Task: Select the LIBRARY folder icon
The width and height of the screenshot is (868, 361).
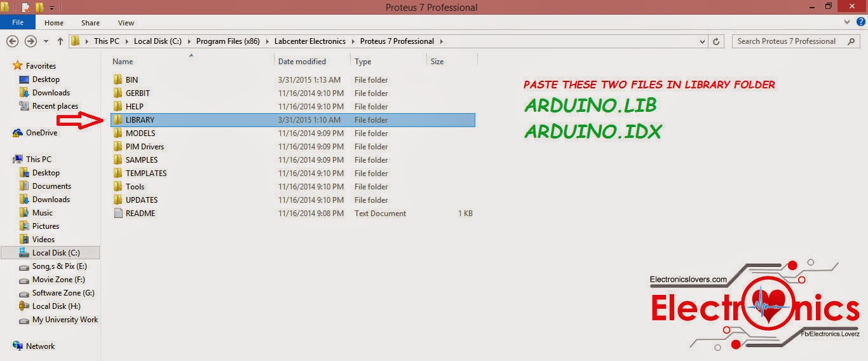Action: (118, 120)
